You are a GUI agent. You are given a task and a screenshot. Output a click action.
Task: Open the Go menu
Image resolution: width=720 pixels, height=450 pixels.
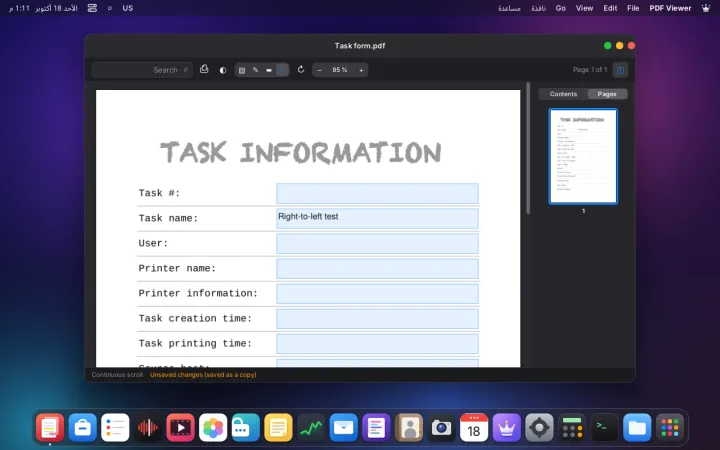coord(560,8)
